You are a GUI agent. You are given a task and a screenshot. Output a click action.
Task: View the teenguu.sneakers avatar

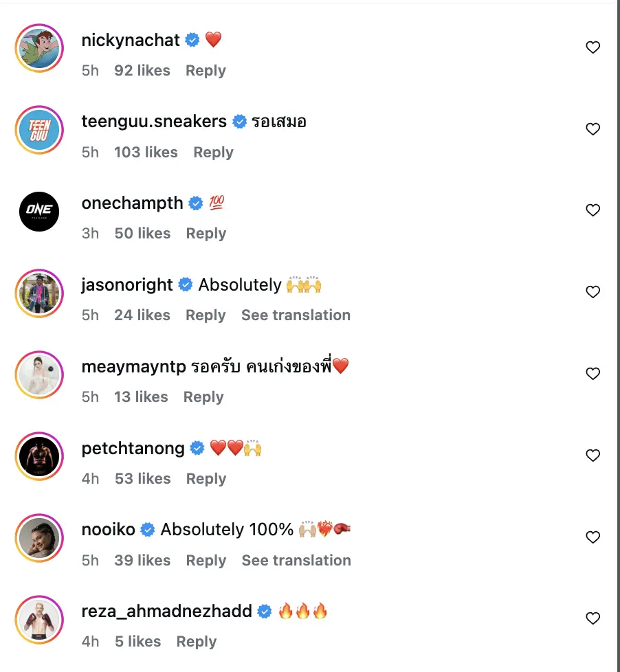(x=39, y=130)
